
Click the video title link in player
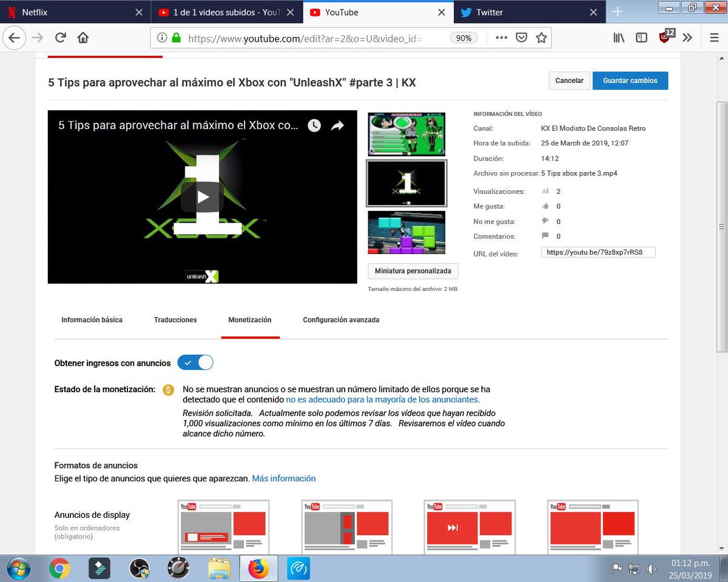[178, 125]
